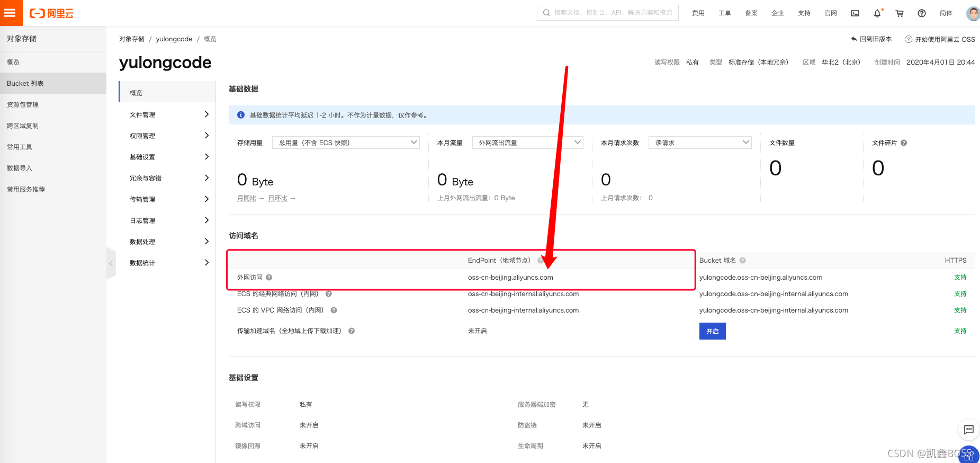Open the Cloud Shell terminal icon
The width and height of the screenshot is (980, 463).
(855, 13)
